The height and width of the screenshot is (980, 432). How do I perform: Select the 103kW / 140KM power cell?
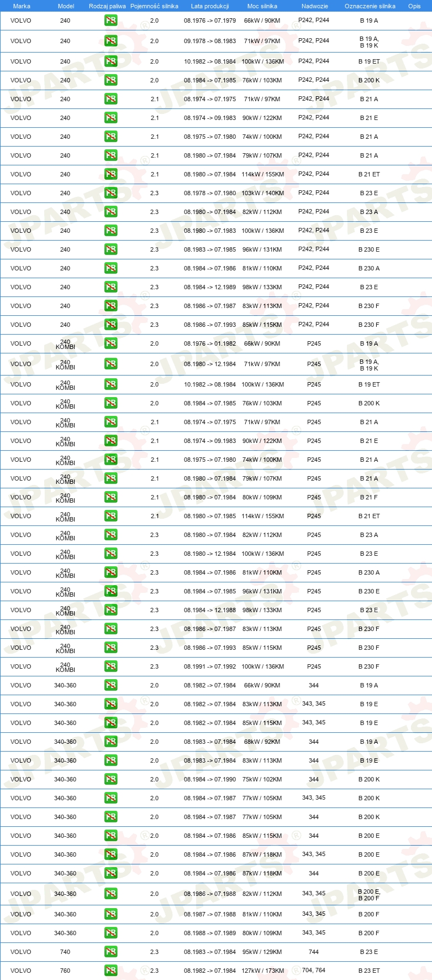(262, 193)
